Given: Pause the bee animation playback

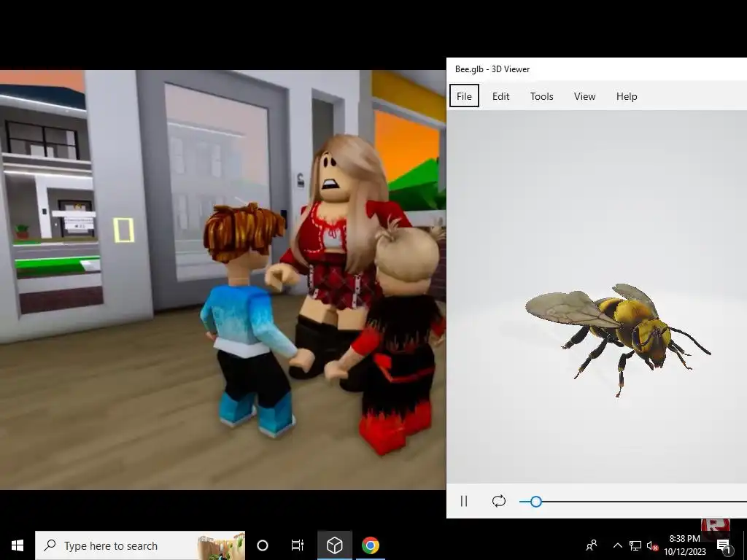Looking at the screenshot, I should (464, 501).
